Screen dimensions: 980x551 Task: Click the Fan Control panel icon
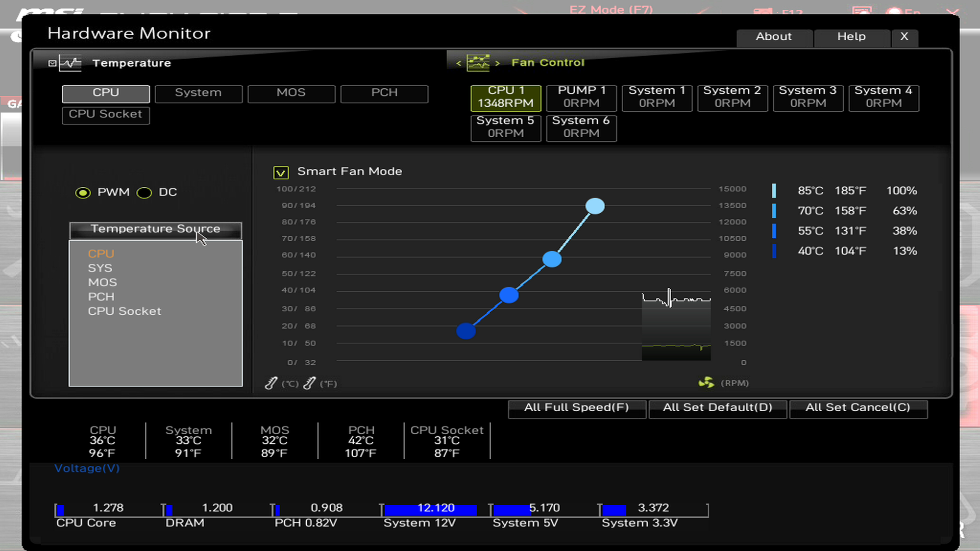click(x=479, y=63)
